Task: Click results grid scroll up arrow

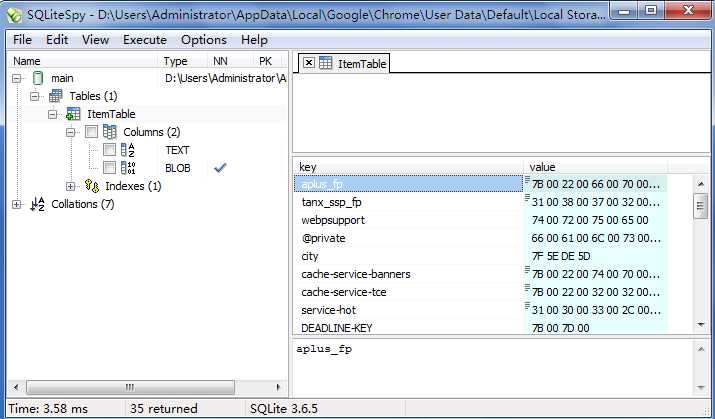Action: click(x=701, y=184)
